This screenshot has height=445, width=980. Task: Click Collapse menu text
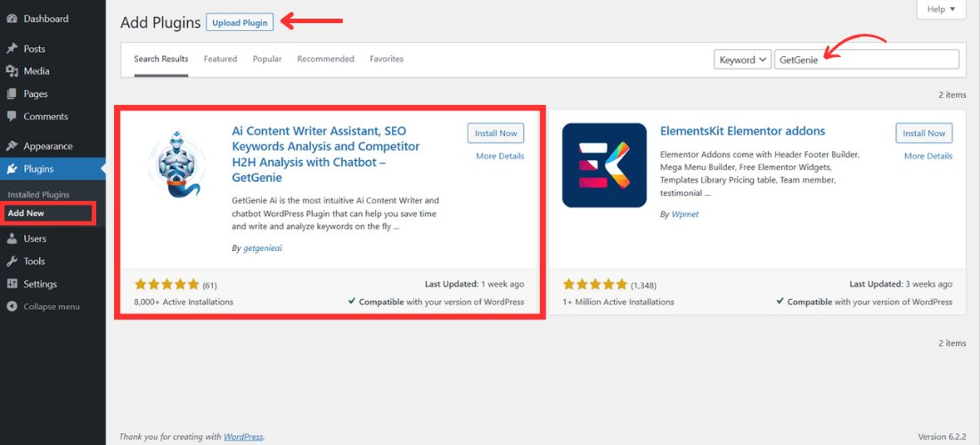pyautogui.click(x=52, y=306)
